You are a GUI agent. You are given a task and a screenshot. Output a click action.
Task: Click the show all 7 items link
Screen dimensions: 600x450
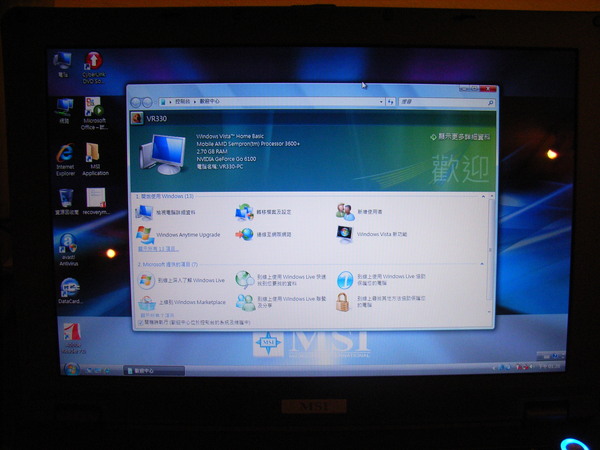tap(155, 315)
